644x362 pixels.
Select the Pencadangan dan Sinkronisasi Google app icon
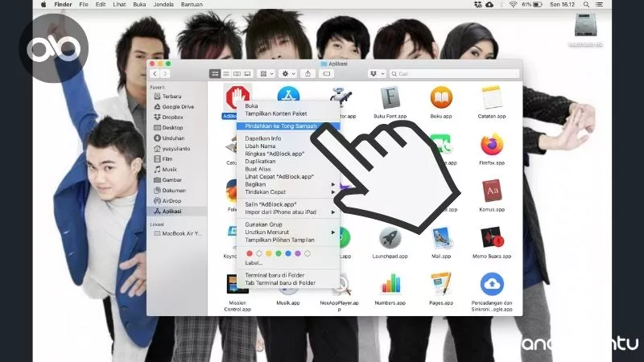tap(492, 284)
